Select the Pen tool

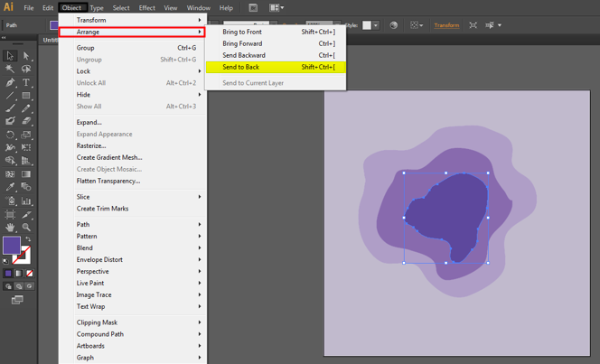point(10,82)
